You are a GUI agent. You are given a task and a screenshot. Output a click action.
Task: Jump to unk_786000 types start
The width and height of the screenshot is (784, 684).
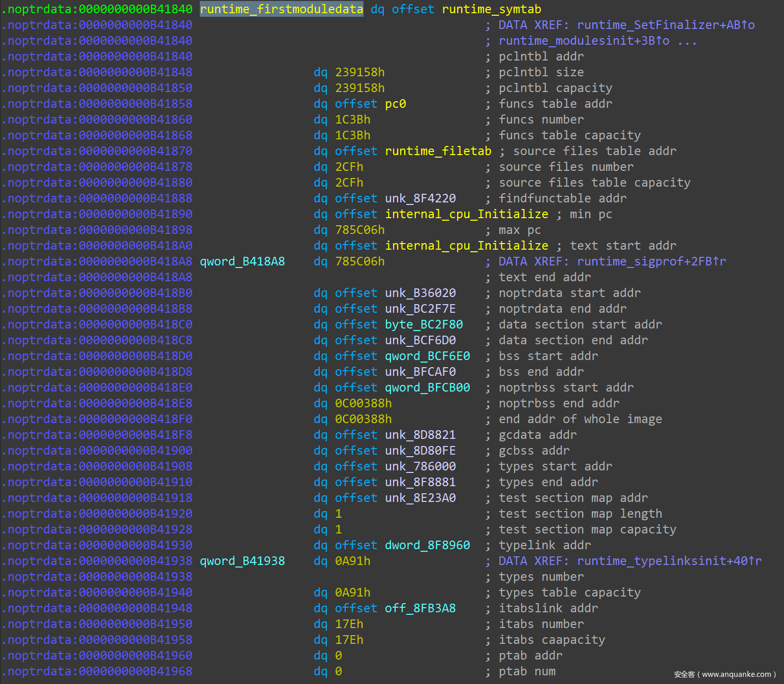[x=420, y=466]
